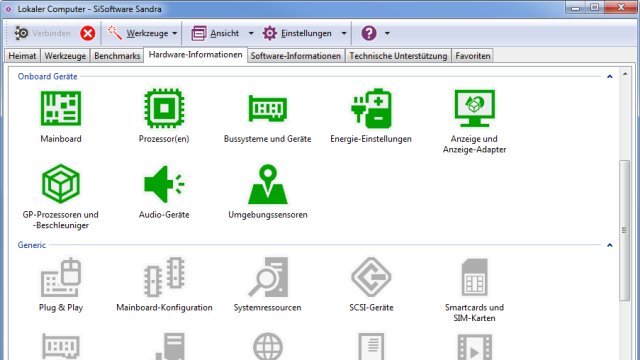This screenshot has height=360, width=640.
Task: Switch to the Werkzeuge tab
Action: [x=65, y=56]
